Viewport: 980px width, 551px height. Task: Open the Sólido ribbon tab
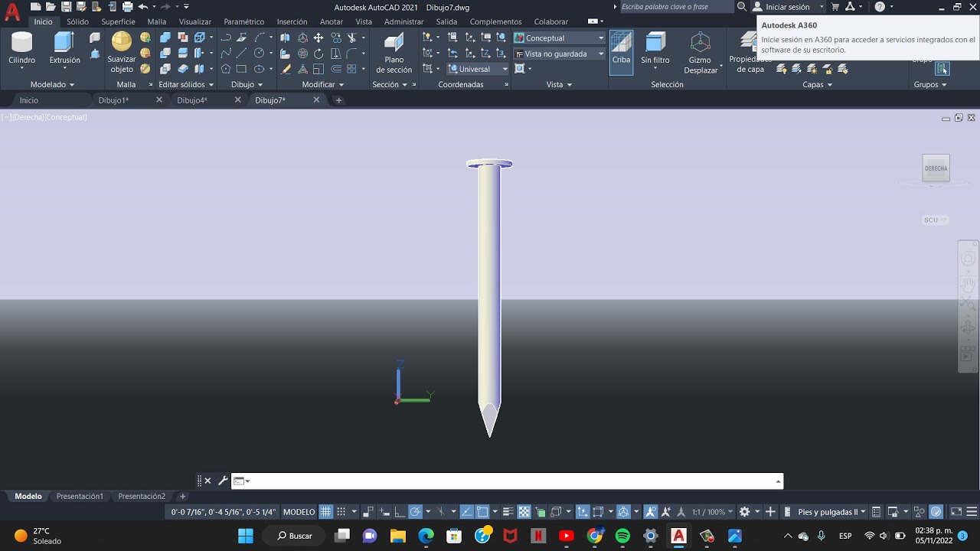click(77, 21)
